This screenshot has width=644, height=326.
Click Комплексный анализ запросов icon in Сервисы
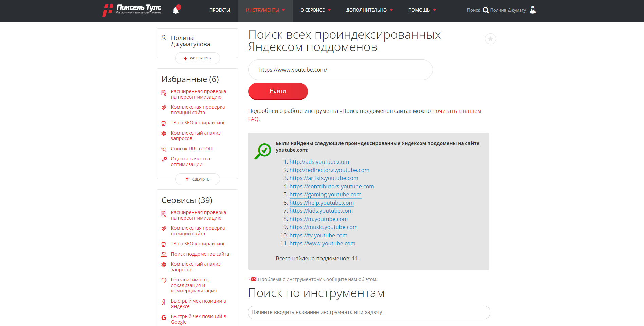(x=164, y=265)
